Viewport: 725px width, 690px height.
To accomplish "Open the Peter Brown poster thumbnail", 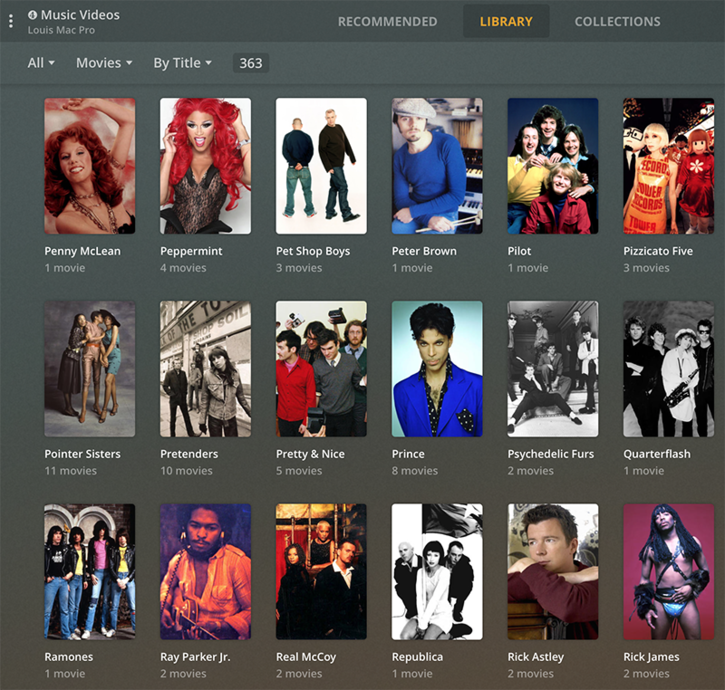I will pos(437,166).
